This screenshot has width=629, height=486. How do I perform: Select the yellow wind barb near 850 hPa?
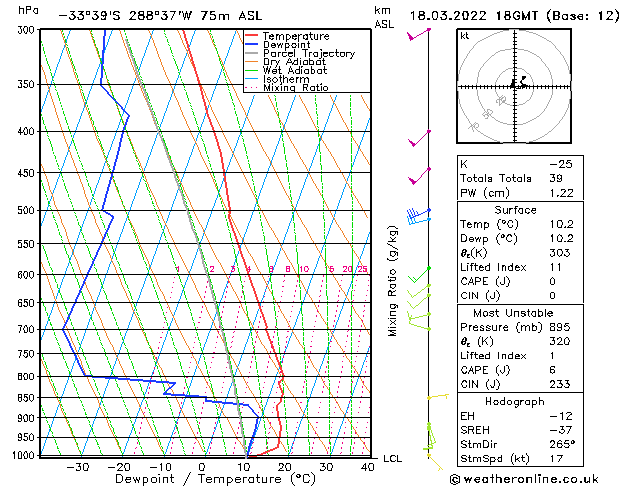point(438,397)
